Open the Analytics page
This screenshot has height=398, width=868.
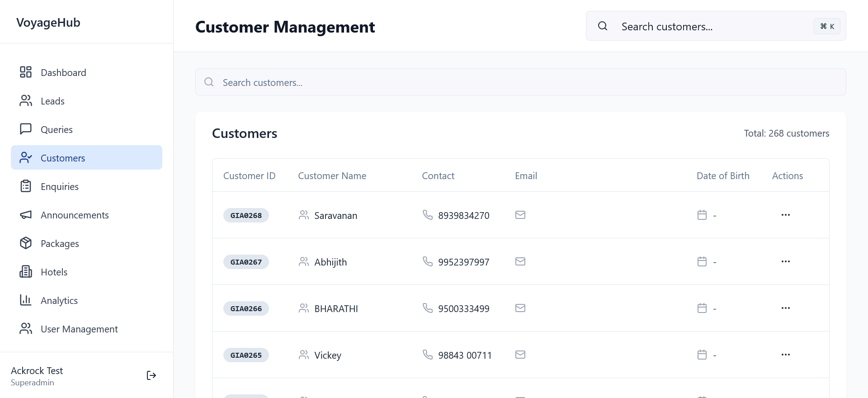86,300
